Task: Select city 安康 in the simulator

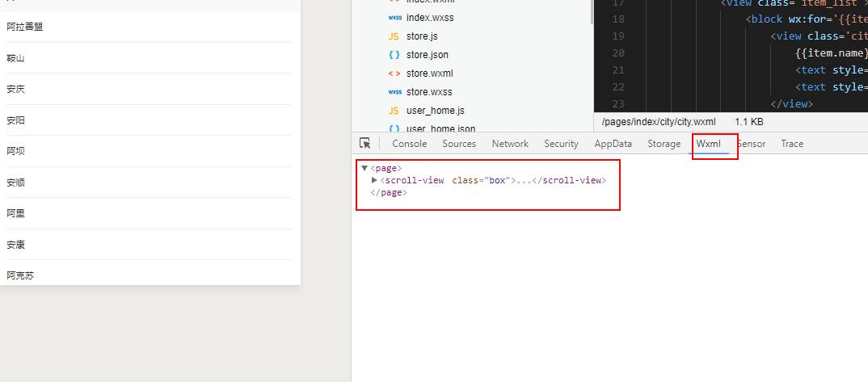Action: coord(15,245)
